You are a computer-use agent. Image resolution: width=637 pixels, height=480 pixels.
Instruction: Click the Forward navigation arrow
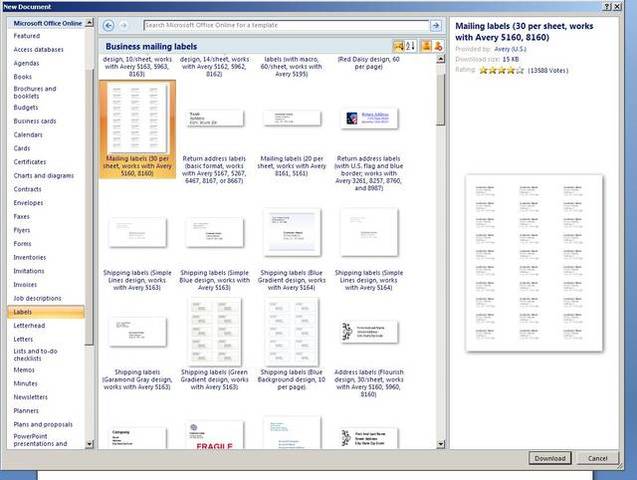click(x=123, y=25)
